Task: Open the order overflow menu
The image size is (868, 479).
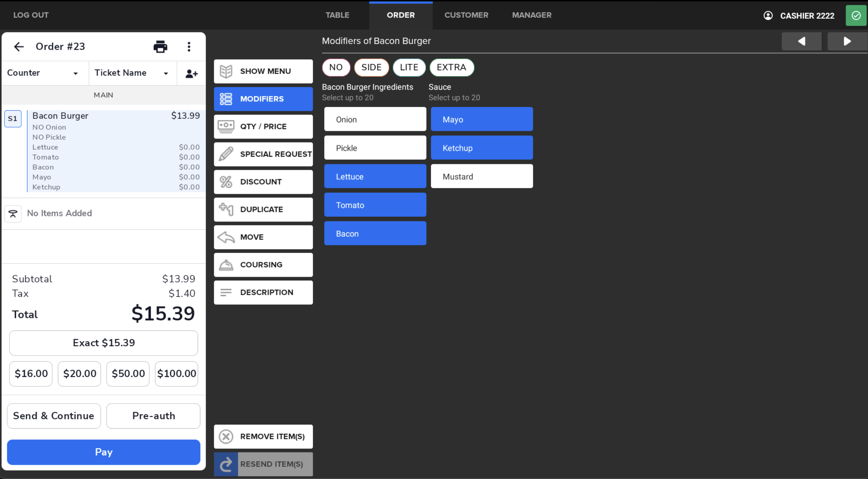Action: (x=189, y=46)
